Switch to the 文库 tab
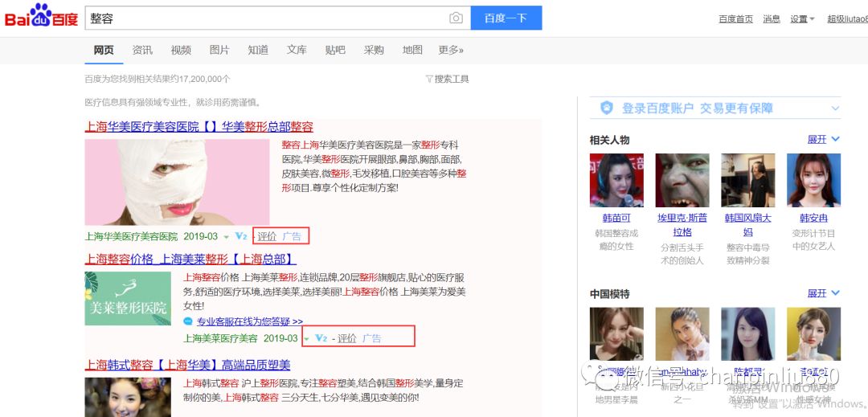868x417 pixels. pos(297,51)
